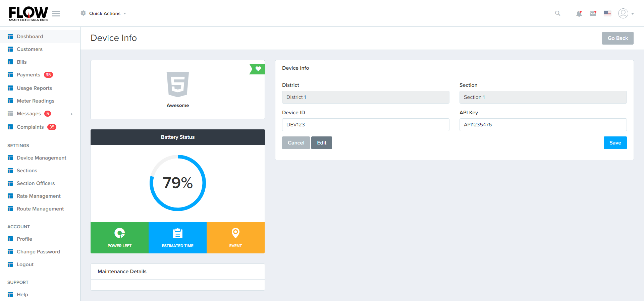Expand the Quick Actions dropdown
Viewport: 644px width, 301px height.
point(104,13)
